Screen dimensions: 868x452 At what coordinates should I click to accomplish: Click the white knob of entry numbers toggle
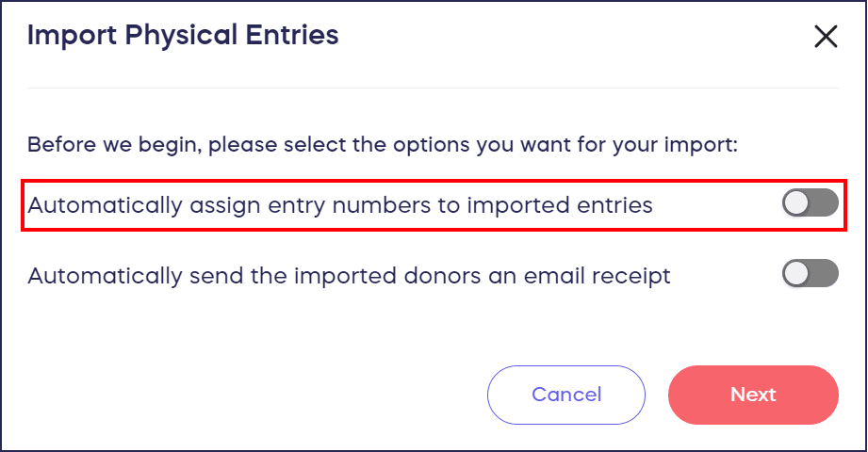797,202
